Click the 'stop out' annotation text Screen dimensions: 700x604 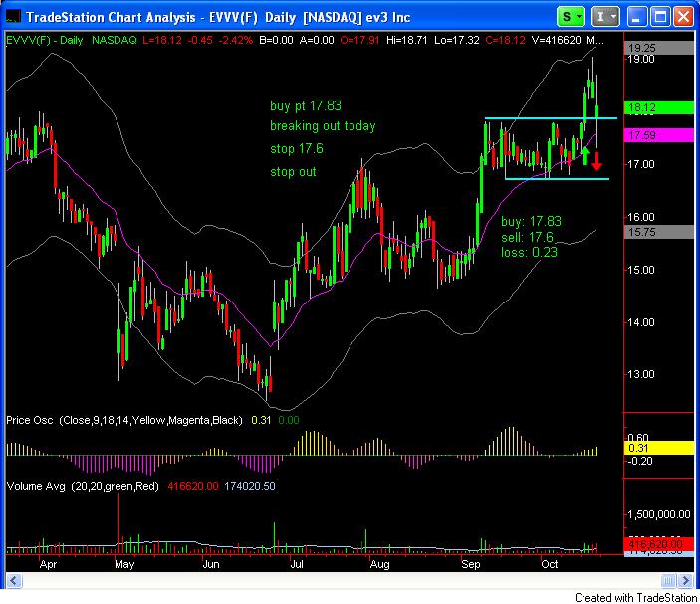[x=293, y=172]
